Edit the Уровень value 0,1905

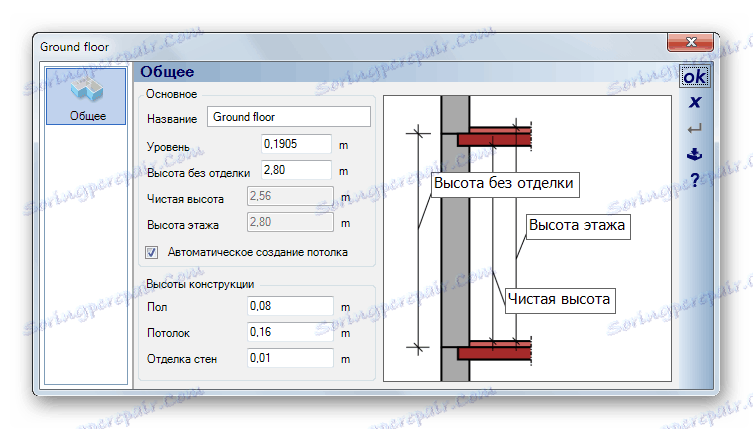click(x=296, y=144)
